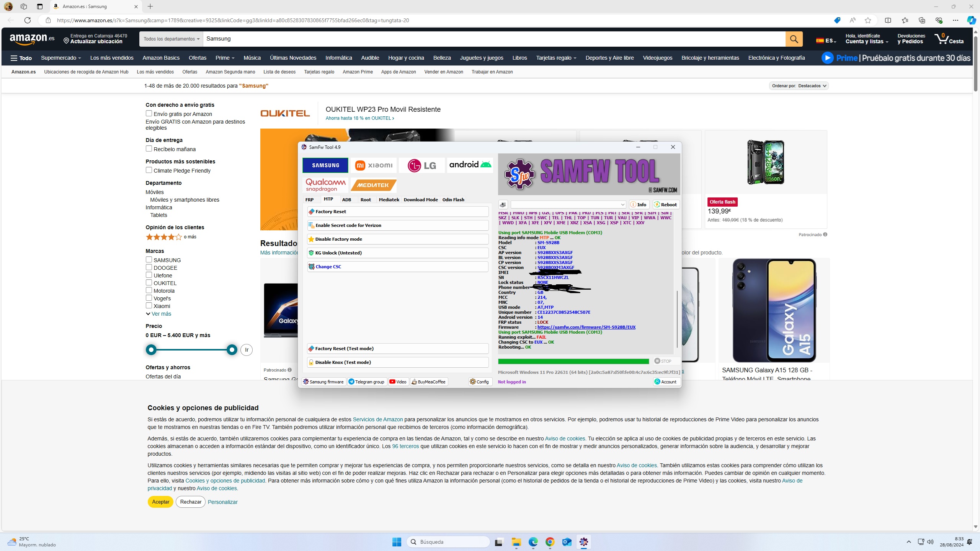Open the MediaTek chipset section
The width and height of the screenshot is (980, 551).
coord(373,185)
